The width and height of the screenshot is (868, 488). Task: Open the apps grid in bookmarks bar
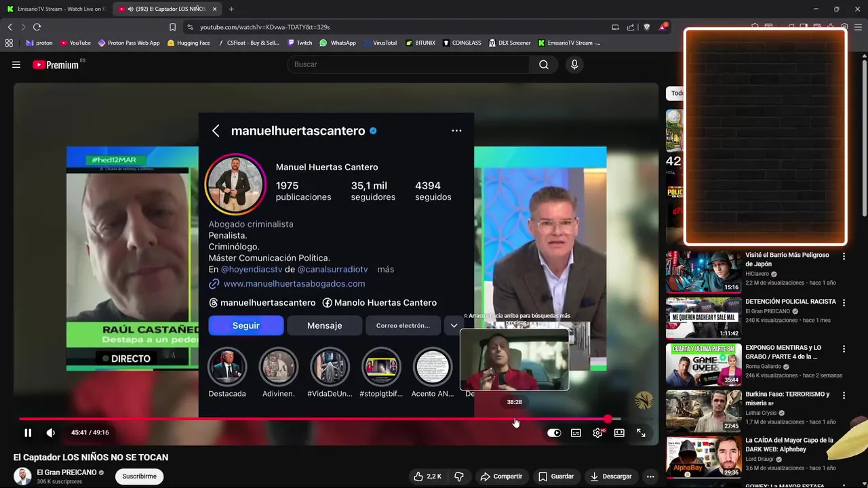click(9, 43)
